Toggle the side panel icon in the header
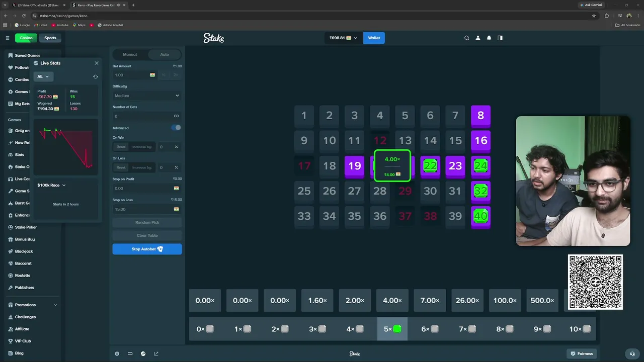The height and width of the screenshot is (362, 644). pos(500,38)
